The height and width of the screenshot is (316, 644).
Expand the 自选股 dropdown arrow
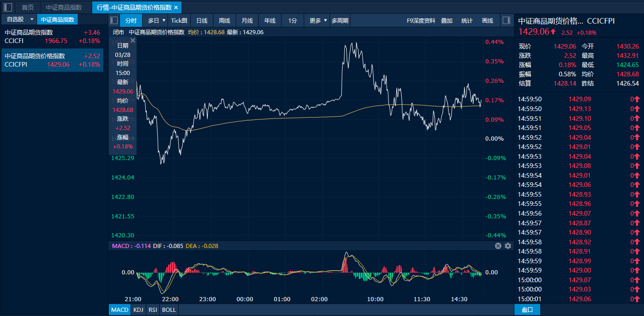(x=31, y=19)
